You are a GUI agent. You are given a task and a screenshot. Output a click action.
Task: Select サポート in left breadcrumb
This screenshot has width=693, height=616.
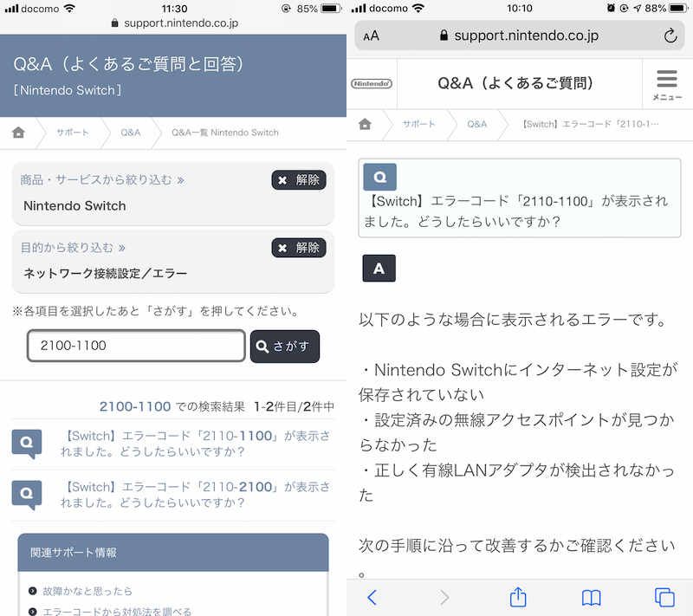(73, 133)
